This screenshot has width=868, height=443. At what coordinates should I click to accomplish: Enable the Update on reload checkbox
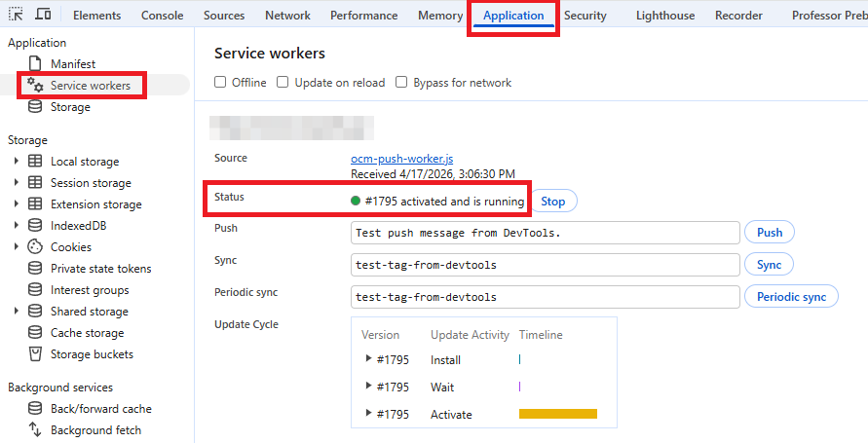coord(283,83)
